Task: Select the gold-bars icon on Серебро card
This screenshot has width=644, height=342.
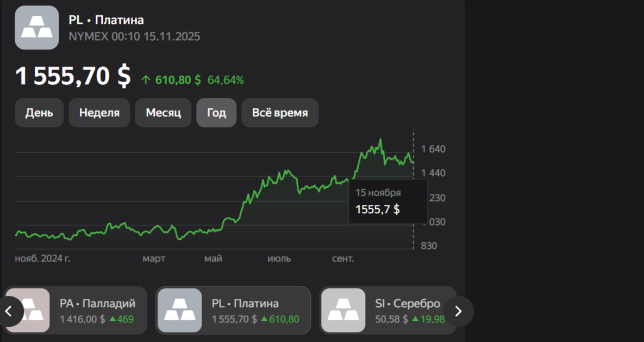Action: point(345,310)
